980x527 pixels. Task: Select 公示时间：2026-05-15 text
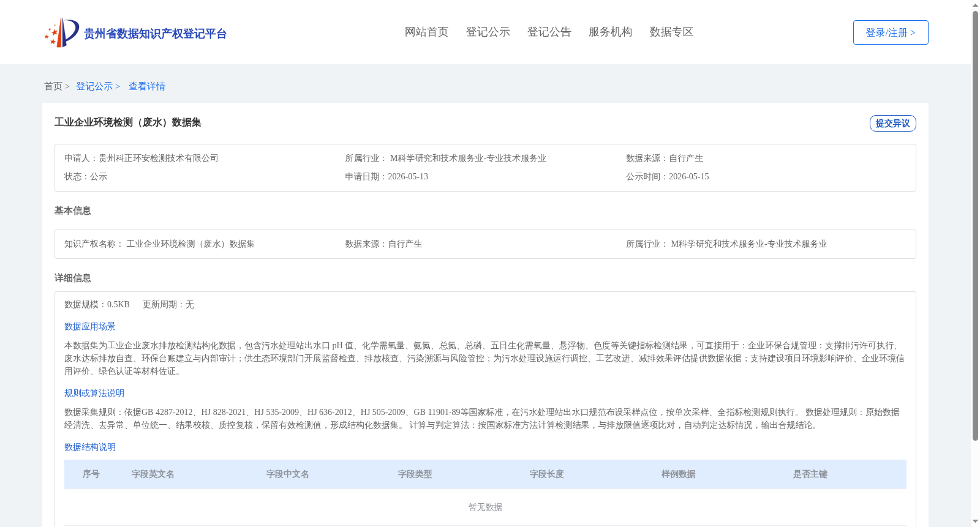[x=668, y=176]
